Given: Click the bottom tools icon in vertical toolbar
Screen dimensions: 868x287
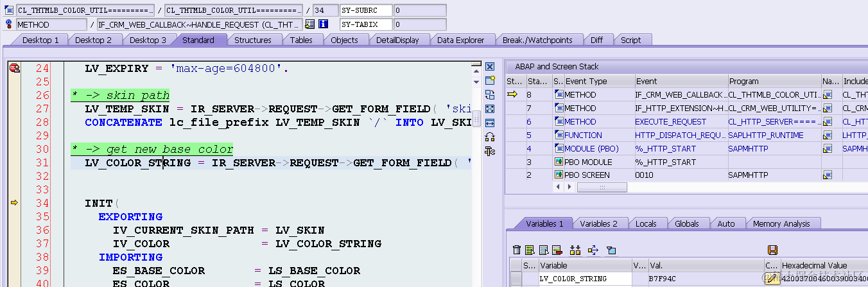Looking at the screenshot, I should click(x=490, y=151).
